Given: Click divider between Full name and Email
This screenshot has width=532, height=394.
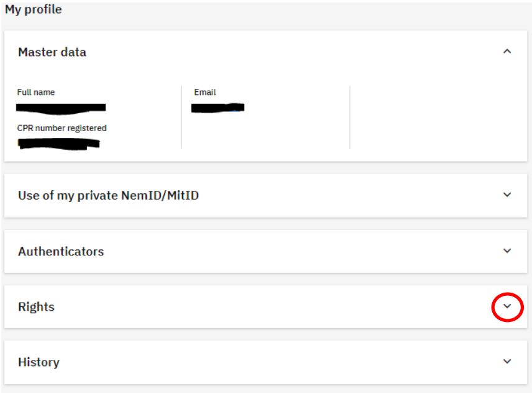Looking at the screenshot, I should tap(181, 117).
